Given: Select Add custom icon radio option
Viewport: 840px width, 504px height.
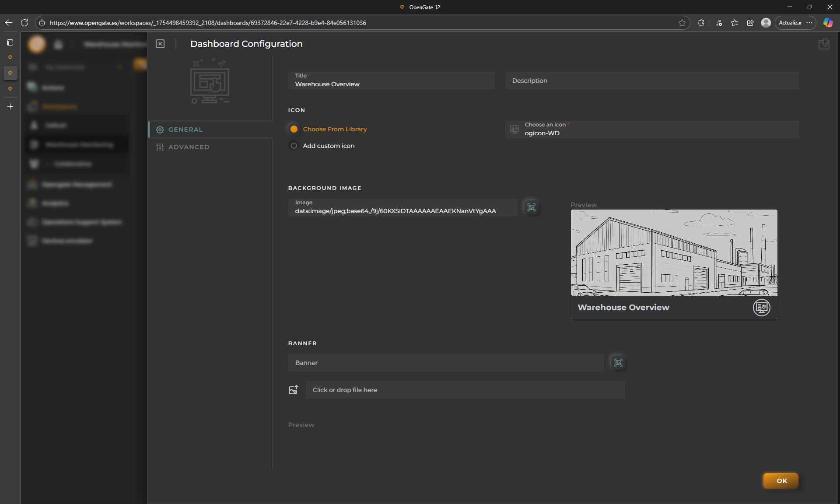Looking at the screenshot, I should [x=294, y=146].
